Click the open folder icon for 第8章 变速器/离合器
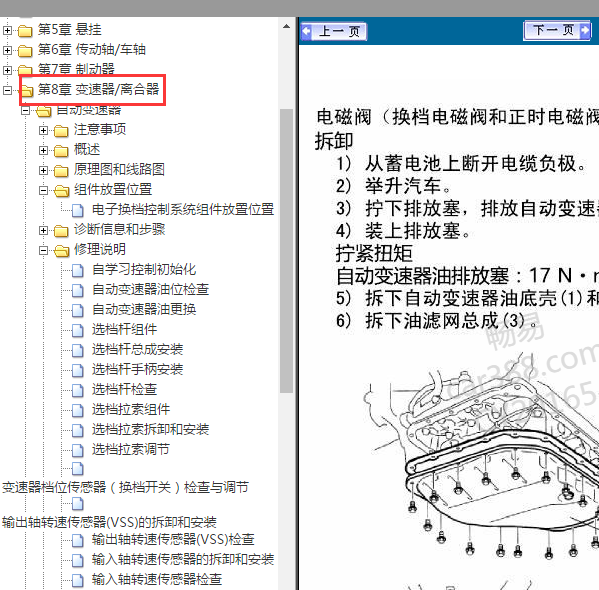The width and height of the screenshot is (599, 590). 27,90
